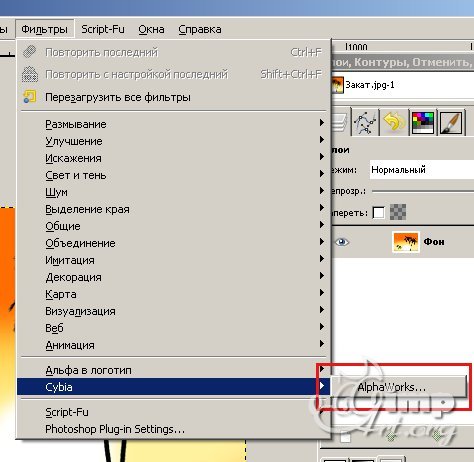Open the Веб submenu
Screen dimensions: 474x462
pos(173,328)
